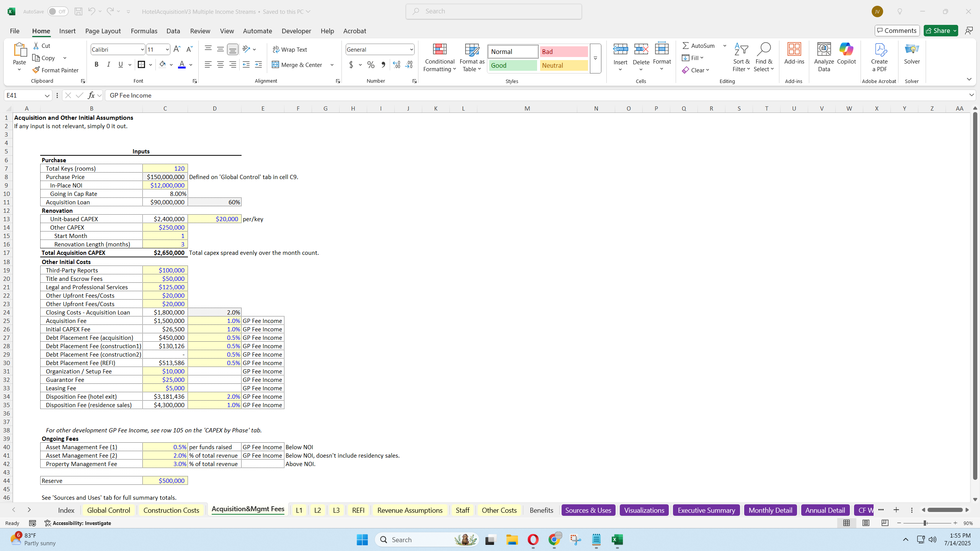Open the font name dropdown
This screenshot has width=980, height=551.
(141, 49)
